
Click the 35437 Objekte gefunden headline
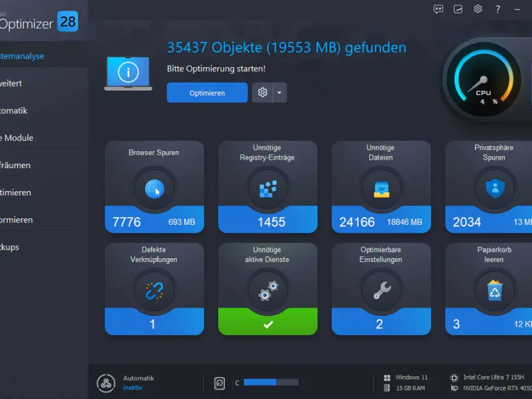(287, 48)
